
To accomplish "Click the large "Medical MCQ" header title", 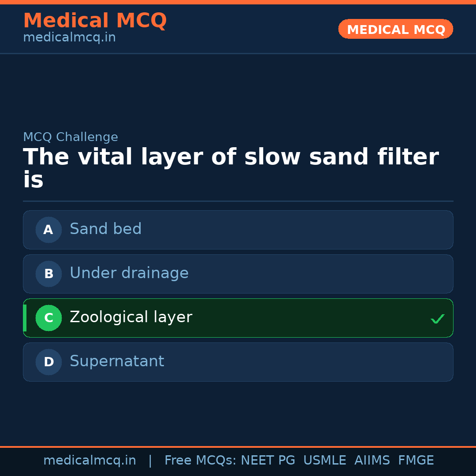I will click(x=95, y=21).
